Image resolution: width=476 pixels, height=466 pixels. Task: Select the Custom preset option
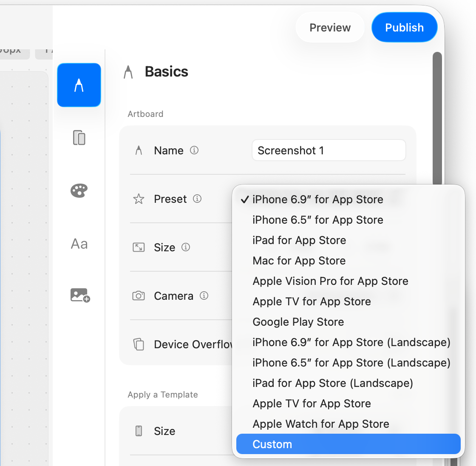[348, 444]
